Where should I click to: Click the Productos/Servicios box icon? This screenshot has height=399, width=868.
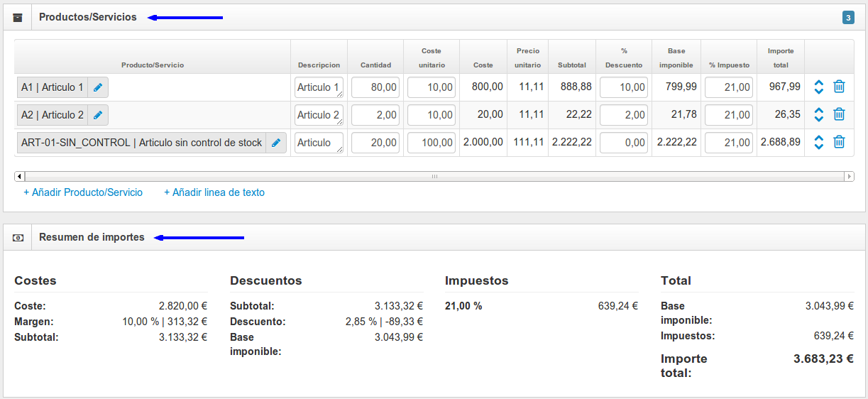point(18,17)
